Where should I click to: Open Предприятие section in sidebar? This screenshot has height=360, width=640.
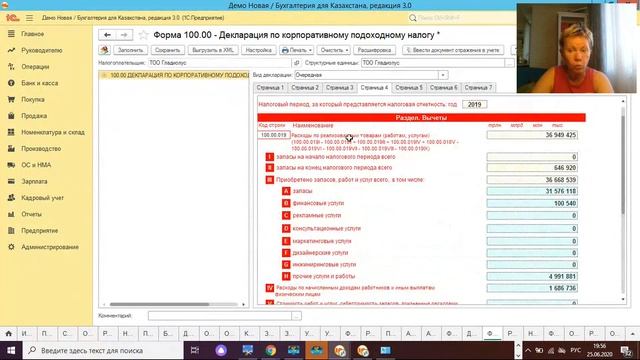click(x=40, y=231)
